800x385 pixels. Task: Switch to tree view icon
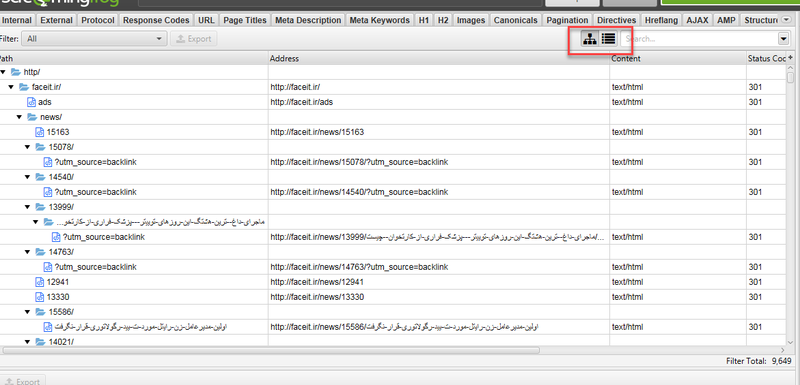pyautogui.click(x=590, y=39)
